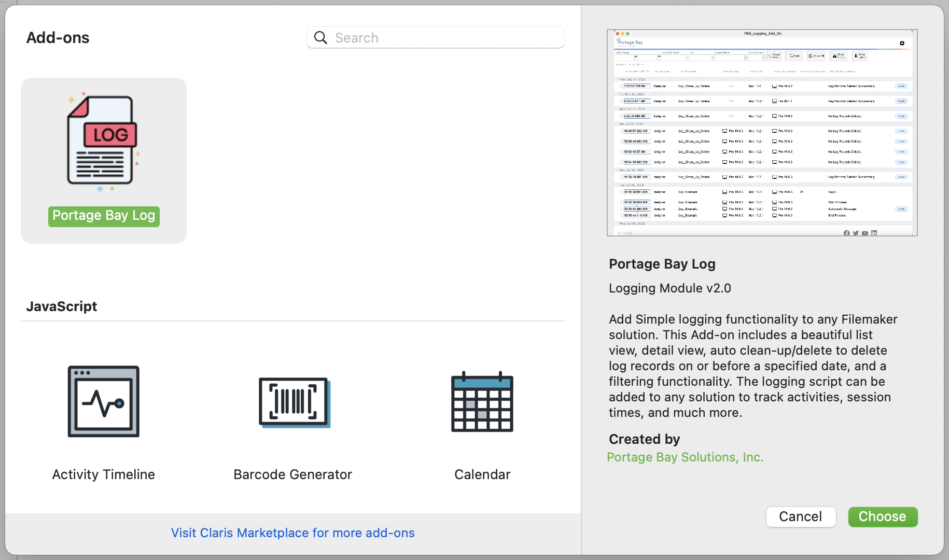Click the green Portage Bay Log label
This screenshot has height=560, width=949.
pyautogui.click(x=104, y=216)
